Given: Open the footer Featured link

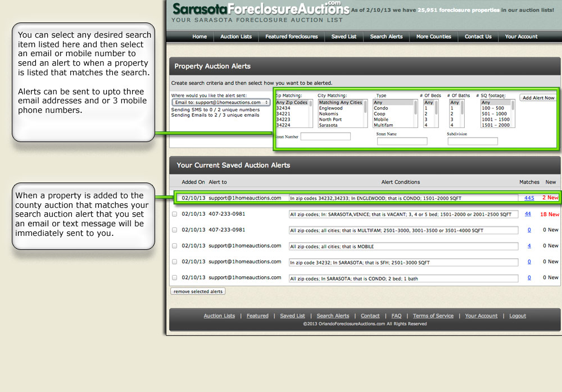Looking at the screenshot, I should click(x=257, y=316).
